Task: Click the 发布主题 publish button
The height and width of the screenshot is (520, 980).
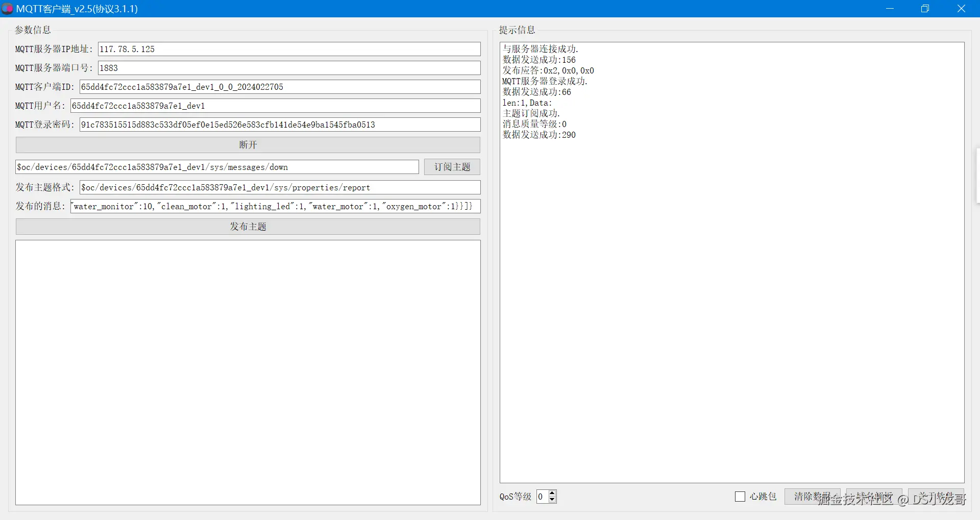Action: (x=248, y=227)
